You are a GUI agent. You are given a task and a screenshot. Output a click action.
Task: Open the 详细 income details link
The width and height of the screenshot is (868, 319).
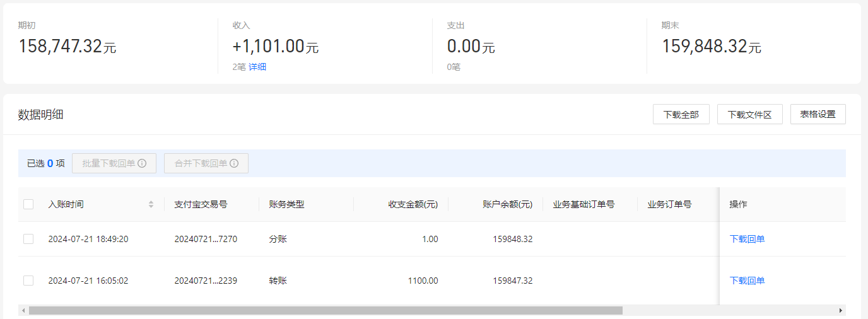[x=257, y=67]
